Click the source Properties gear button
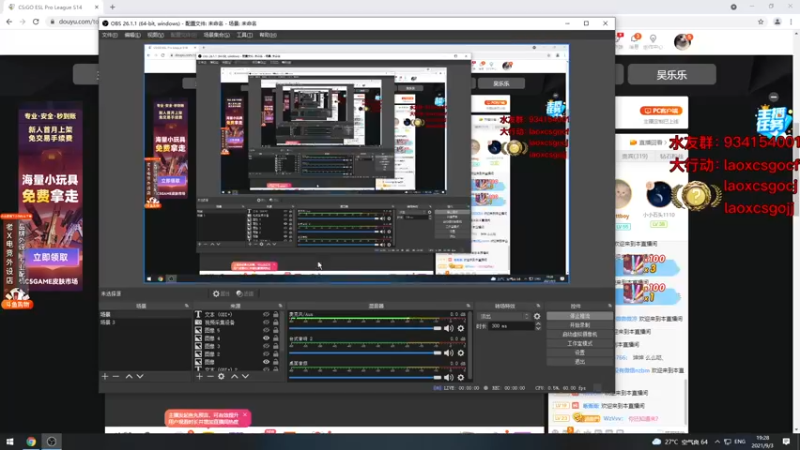Viewport: 800px width, 450px height. [x=221, y=294]
